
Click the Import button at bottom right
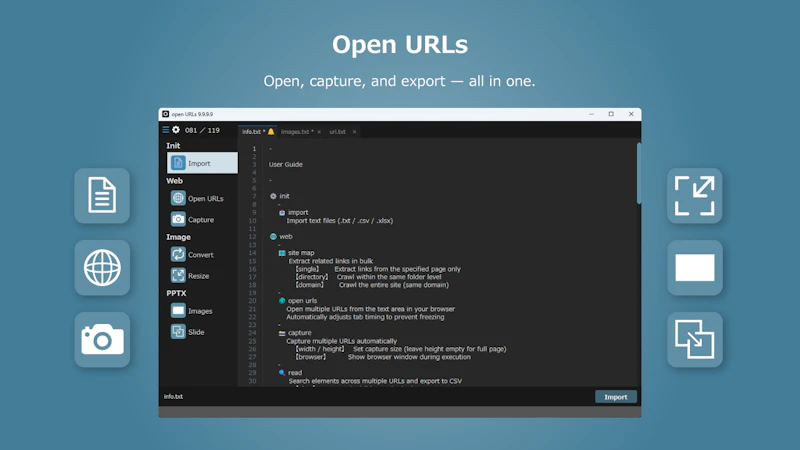616,397
